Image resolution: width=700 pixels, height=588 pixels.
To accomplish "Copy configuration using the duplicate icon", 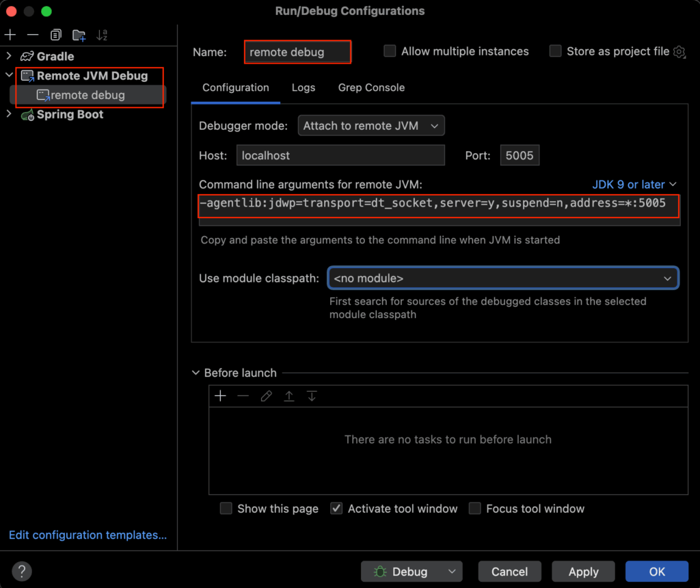I will pyautogui.click(x=56, y=35).
